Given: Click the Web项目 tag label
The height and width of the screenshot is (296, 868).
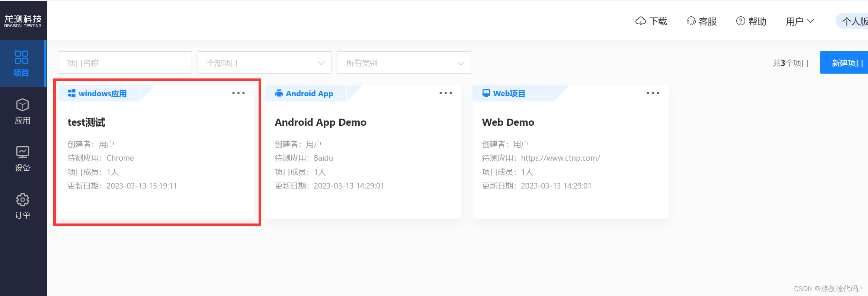Looking at the screenshot, I should [x=509, y=93].
